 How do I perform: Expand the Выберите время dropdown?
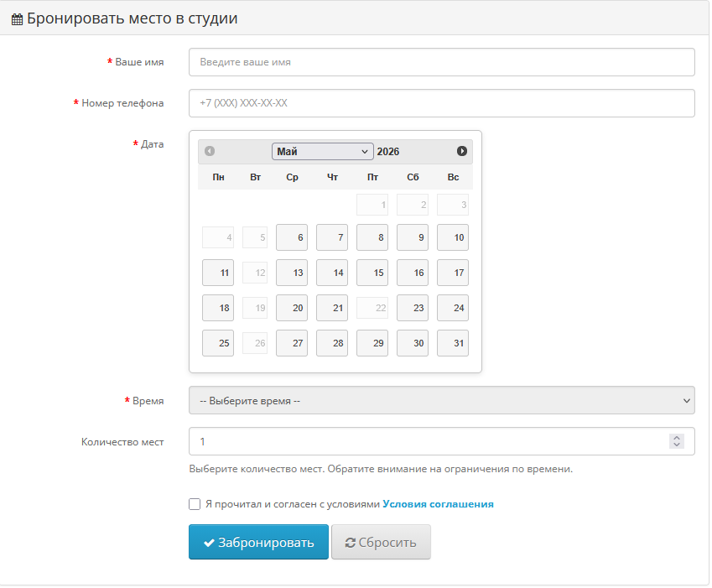coord(441,400)
